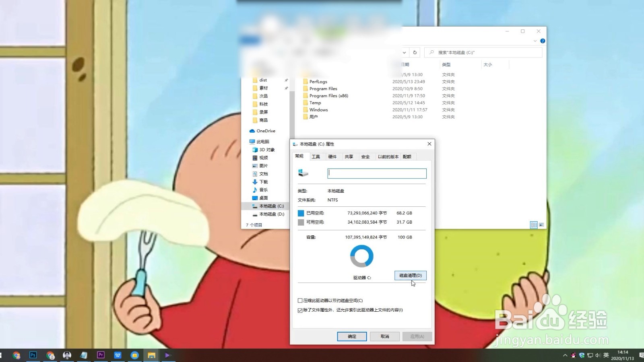Switch to large icons view in Explorer
The height and width of the screenshot is (362, 644).
click(541, 225)
